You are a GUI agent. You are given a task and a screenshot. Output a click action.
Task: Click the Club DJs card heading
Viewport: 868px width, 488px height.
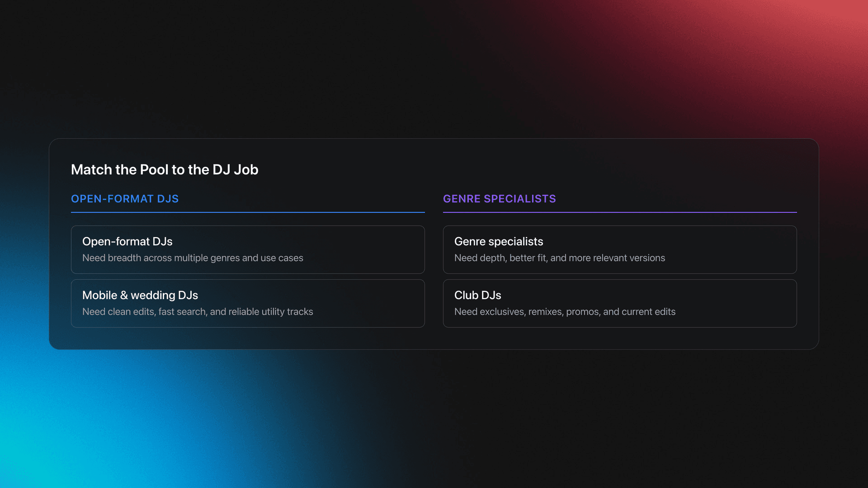pyautogui.click(x=477, y=295)
